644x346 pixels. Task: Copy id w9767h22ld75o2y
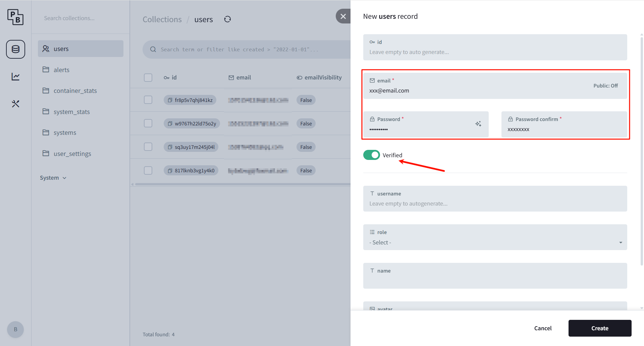tap(170, 123)
